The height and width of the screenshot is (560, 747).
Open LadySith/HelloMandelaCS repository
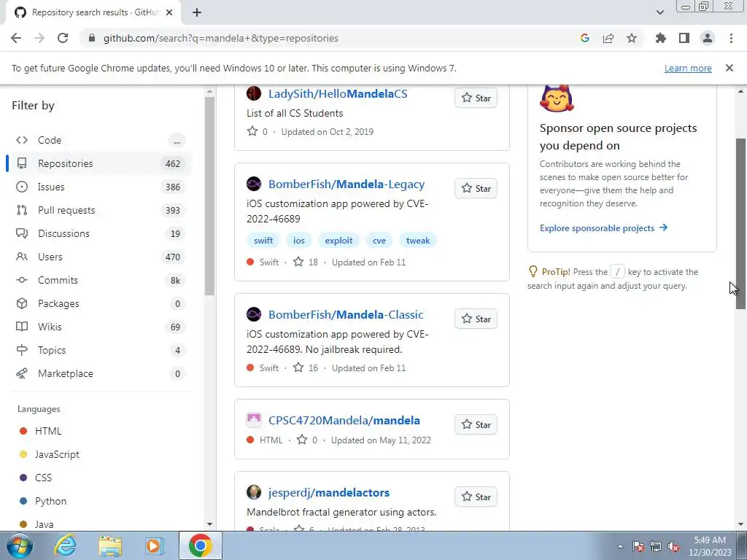338,94
